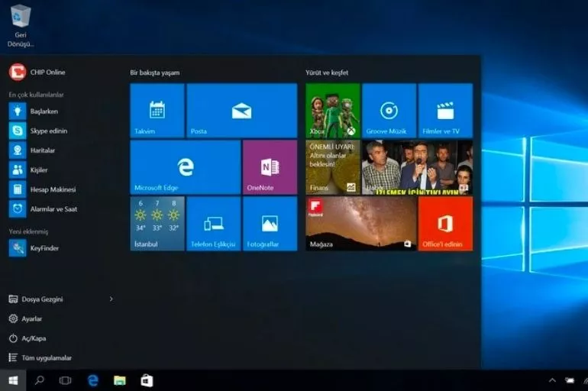Open the OneNote tile
Image resolution: width=588 pixels, height=391 pixels.
pyautogui.click(x=270, y=166)
